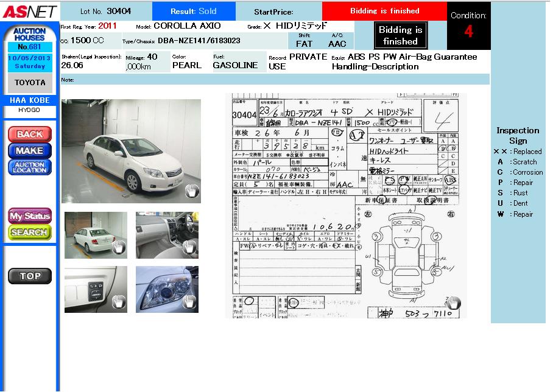Click hand icon on window switch thumbnail
The width and height of the screenshot is (553, 392).
[x=119, y=302]
